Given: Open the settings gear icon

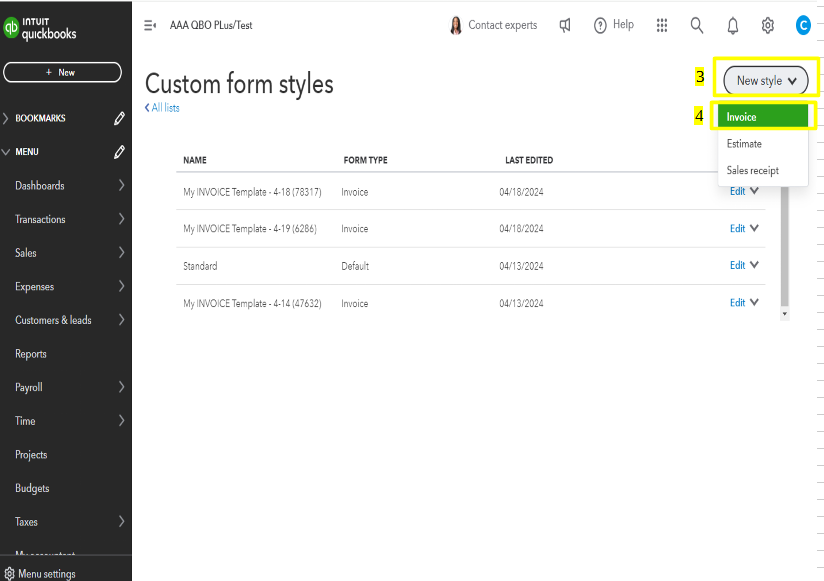Looking at the screenshot, I should pos(768,25).
